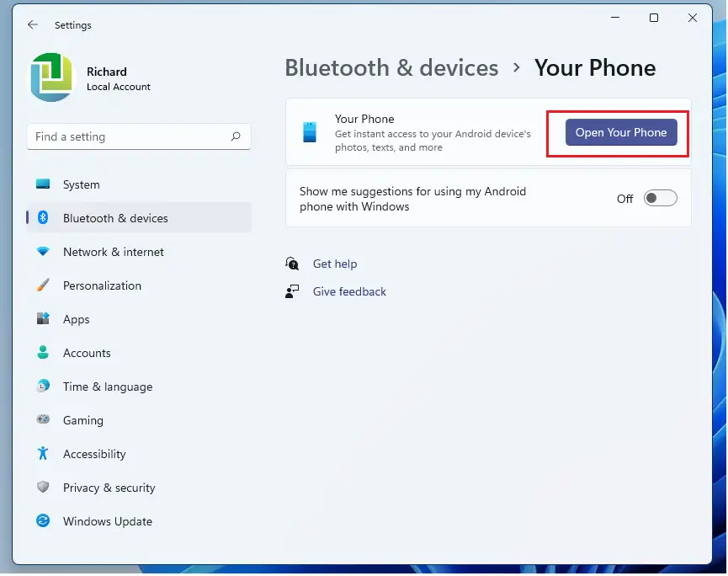Click the System monitor icon
Viewport: 728px width, 576px height.
pos(43,184)
